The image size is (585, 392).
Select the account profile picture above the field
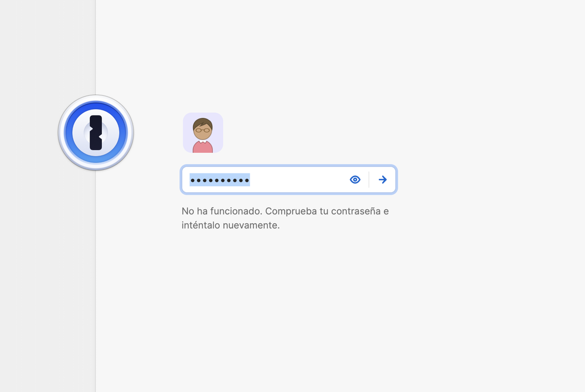[203, 133]
